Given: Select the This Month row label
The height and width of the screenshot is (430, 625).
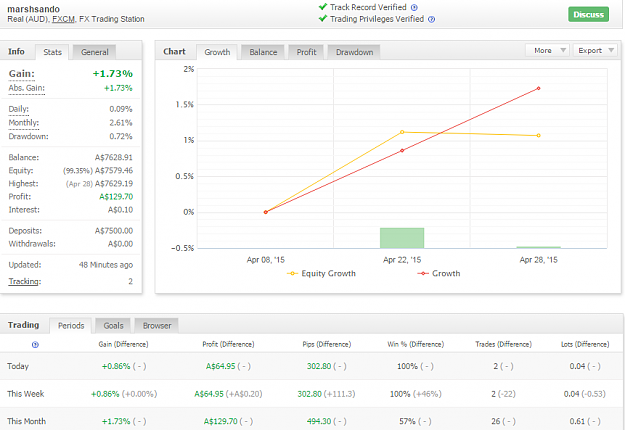Looking at the screenshot, I should click(26, 421).
